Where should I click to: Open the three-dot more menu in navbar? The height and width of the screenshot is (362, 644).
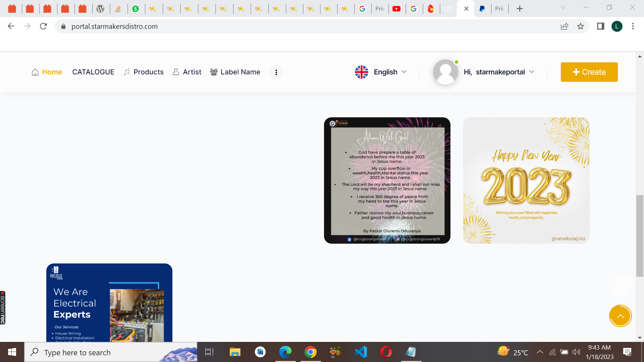[276, 72]
